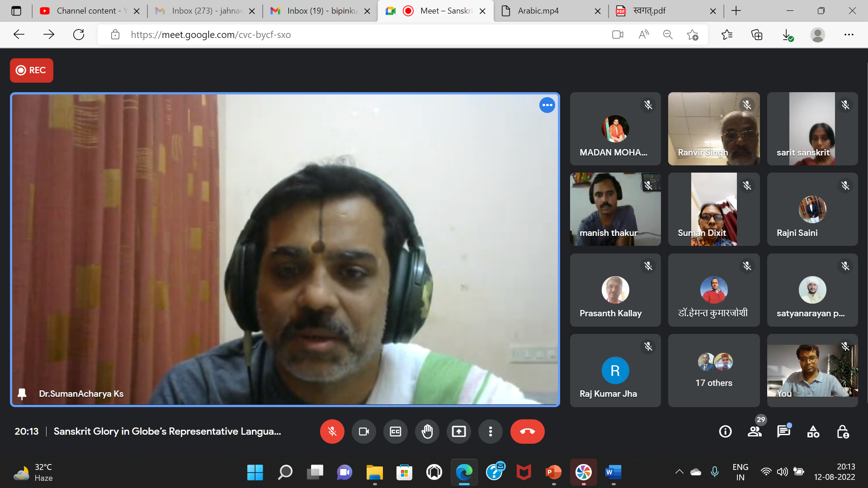
Task: Click the Ranvir Singh video thumbnail
Action: (713, 129)
